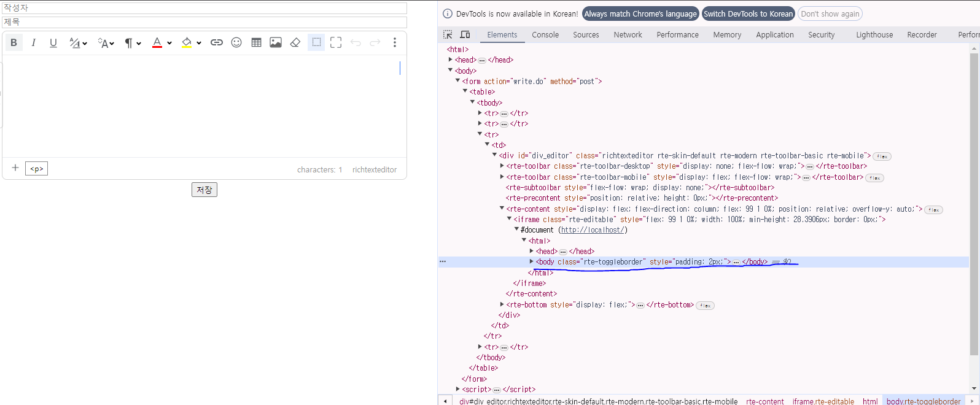Open the Network tab
The image size is (980, 405).
coord(628,35)
